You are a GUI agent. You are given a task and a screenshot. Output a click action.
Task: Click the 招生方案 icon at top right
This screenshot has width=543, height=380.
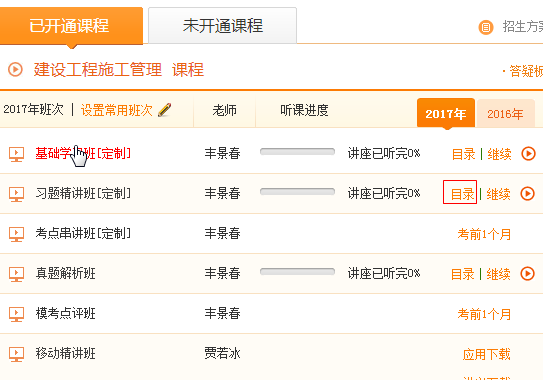[486, 27]
